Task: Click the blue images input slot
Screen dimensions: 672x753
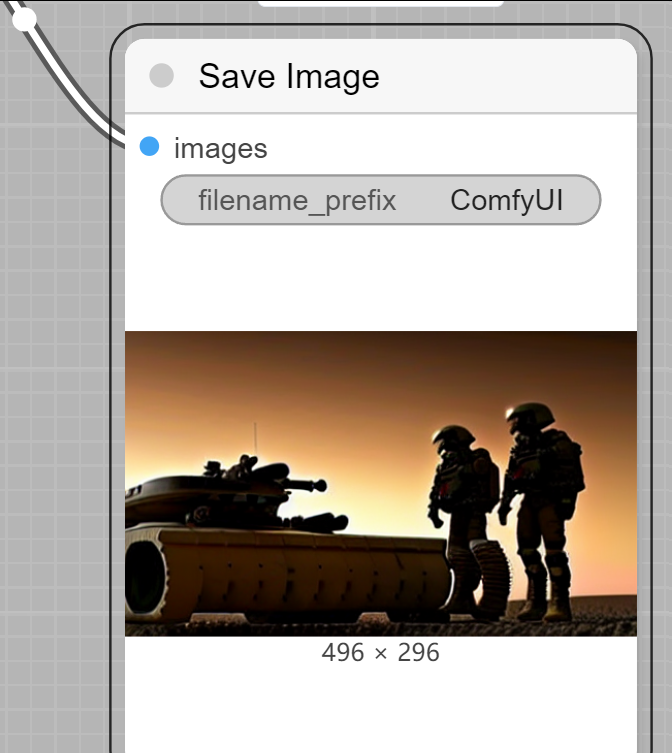Action: click(x=149, y=146)
